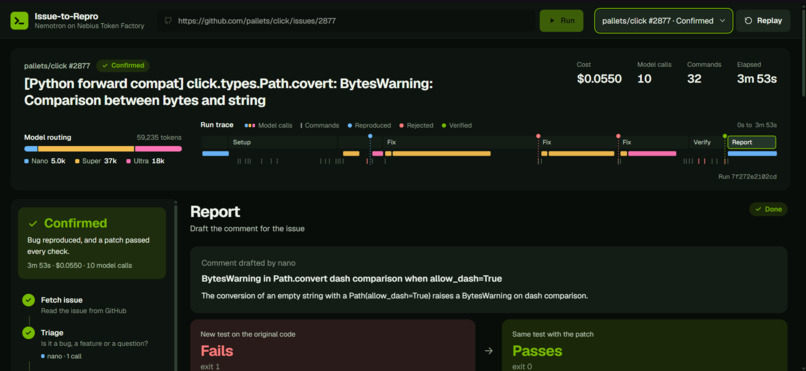Click the 0s to 3m 53s time range

pos(757,125)
